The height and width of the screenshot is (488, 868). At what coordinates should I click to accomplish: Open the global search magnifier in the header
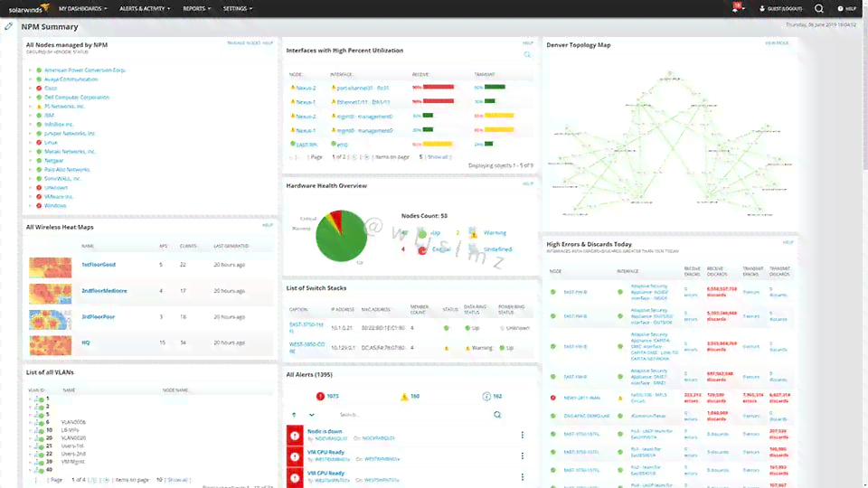tap(819, 8)
